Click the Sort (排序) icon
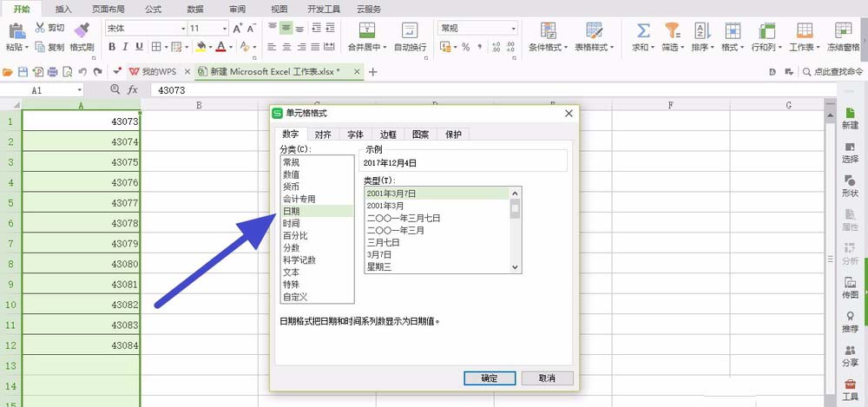This screenshot has height=407, width=868. [x=700, y=30]
